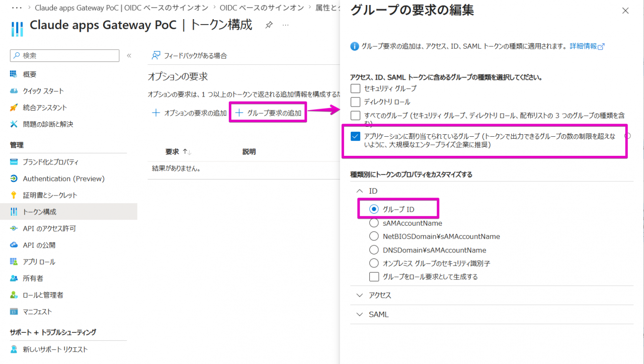Click the sidebar 検索 search box
The image size is (644, 364).
tap(64, 55)
